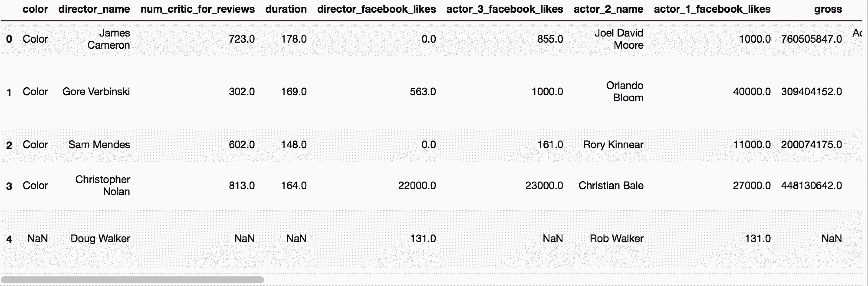Select the Sam Mendes cell
Screen dimensions: 868x286
pos(99,145)
